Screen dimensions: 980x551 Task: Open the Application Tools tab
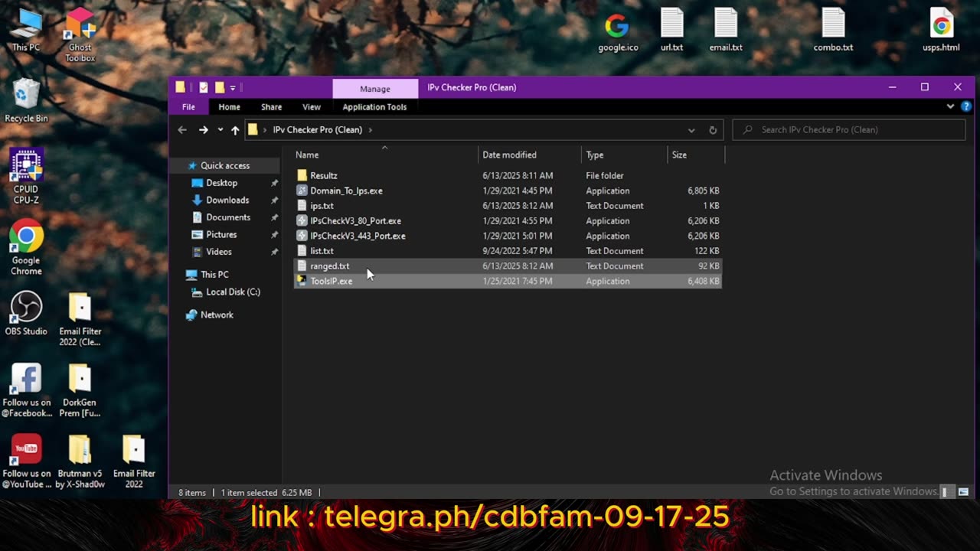(x=374, y=107)
